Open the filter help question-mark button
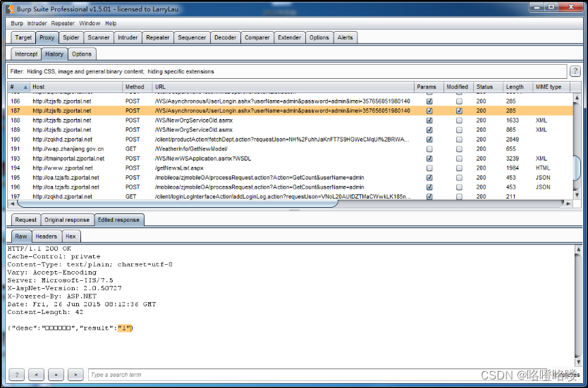 [575, 71]
